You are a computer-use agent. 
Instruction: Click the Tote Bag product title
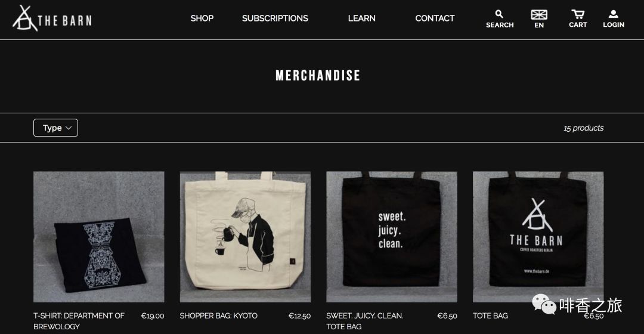click(x=490, y=316)
